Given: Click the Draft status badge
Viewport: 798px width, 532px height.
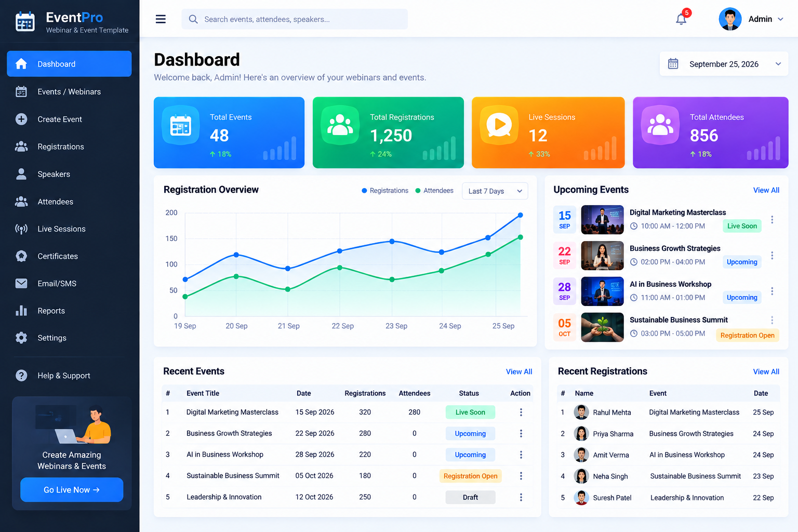Looking at the screenshot, I should click(x=470, y=497).
